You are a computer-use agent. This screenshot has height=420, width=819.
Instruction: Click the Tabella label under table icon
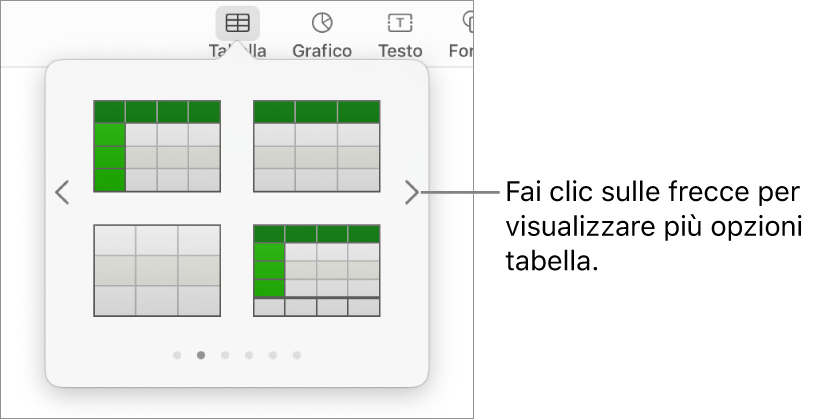(x=238, y=51)
